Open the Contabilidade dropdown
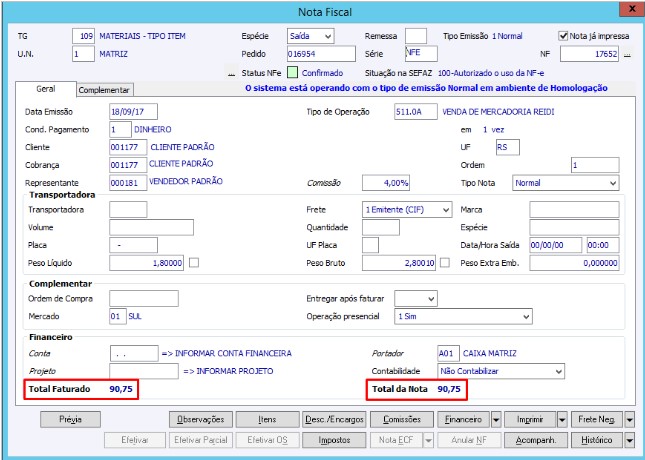The image size is (645, 460). tap(501, 371)
